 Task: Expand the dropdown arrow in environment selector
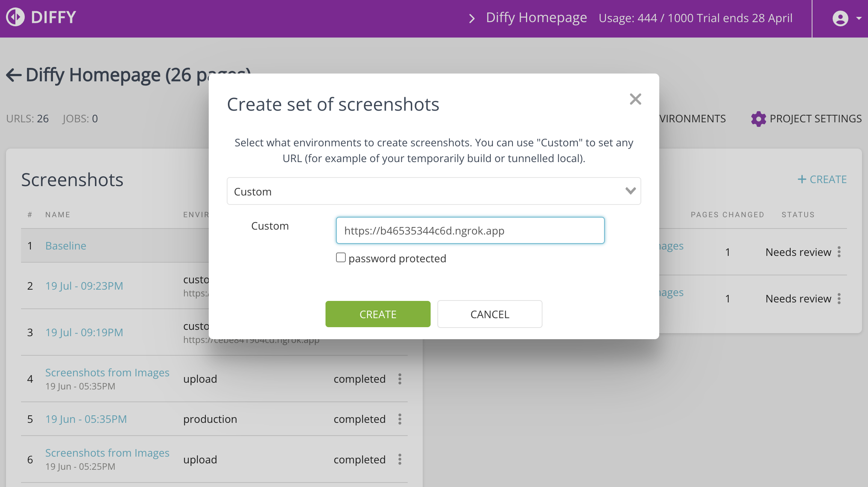(630, 191)
